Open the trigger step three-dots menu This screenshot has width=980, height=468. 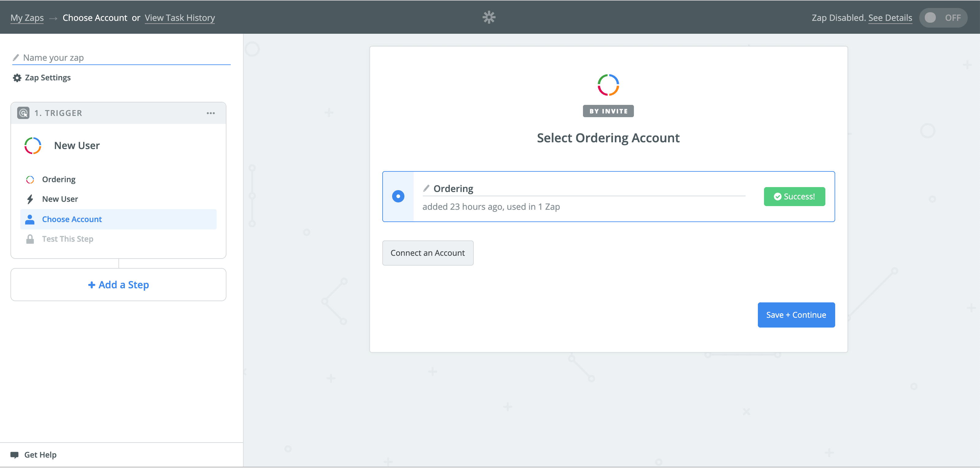coord(211,113)
